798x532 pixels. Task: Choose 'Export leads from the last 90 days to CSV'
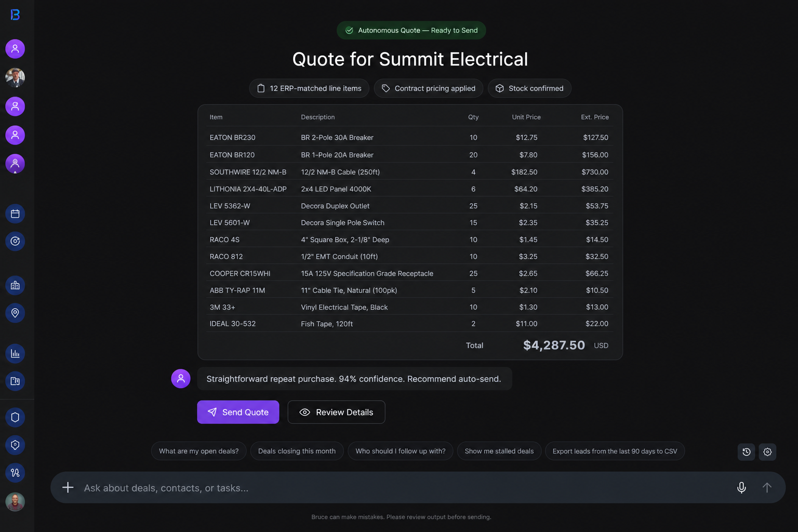(x=615, y=451)
